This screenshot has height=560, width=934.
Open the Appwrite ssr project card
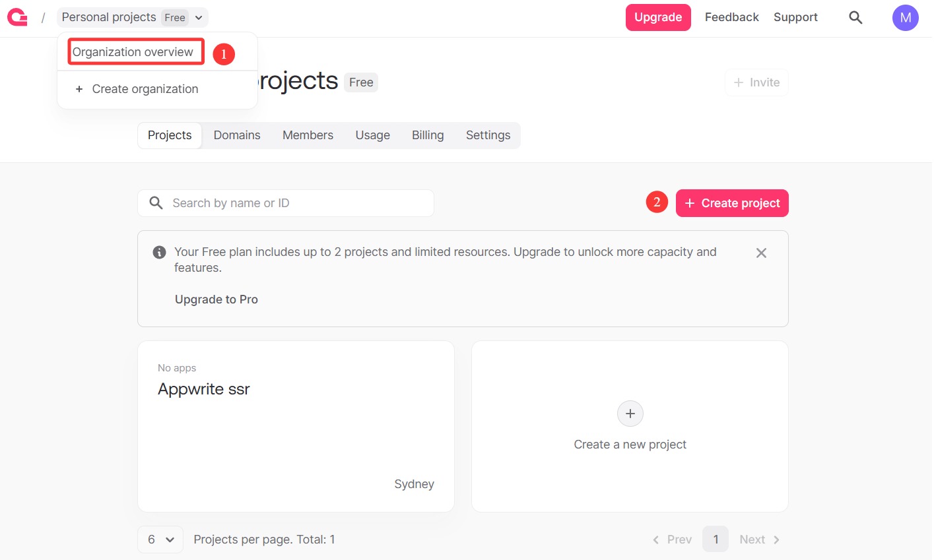296,426
